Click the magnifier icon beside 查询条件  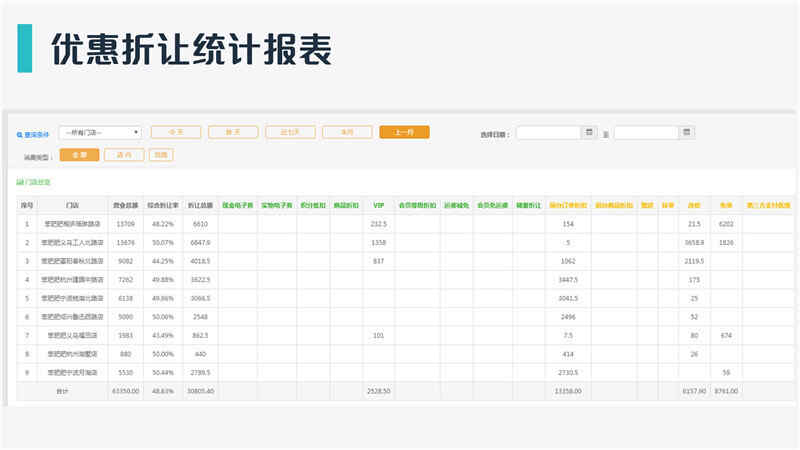coord(19,135)
